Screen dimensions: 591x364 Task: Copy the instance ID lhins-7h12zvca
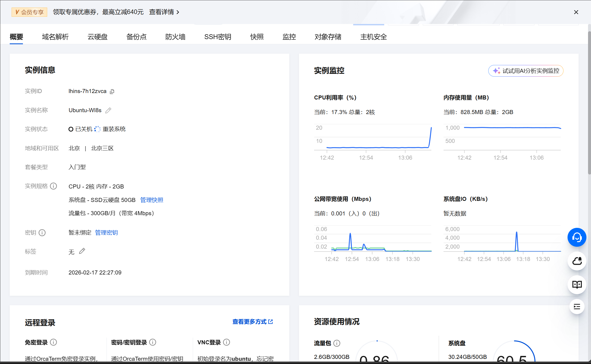112,91
